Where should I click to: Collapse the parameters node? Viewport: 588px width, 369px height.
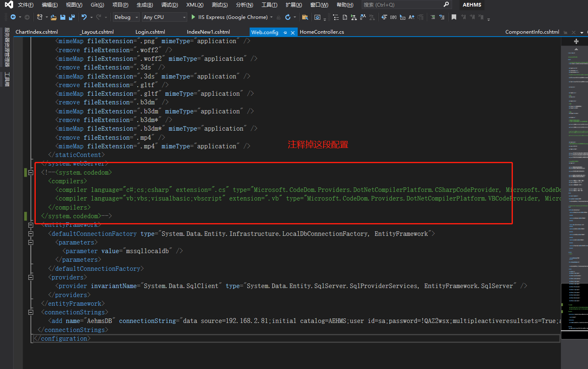coord(31,242)
